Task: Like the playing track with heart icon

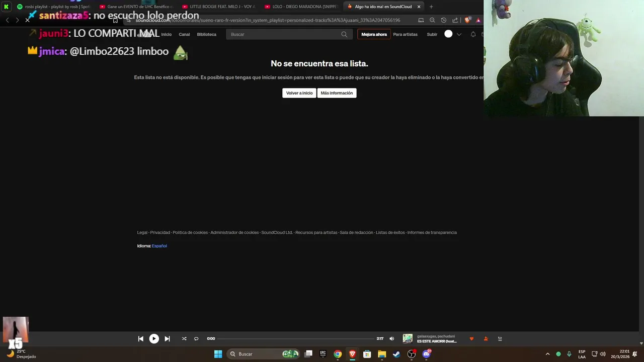Action: point(471,339)
